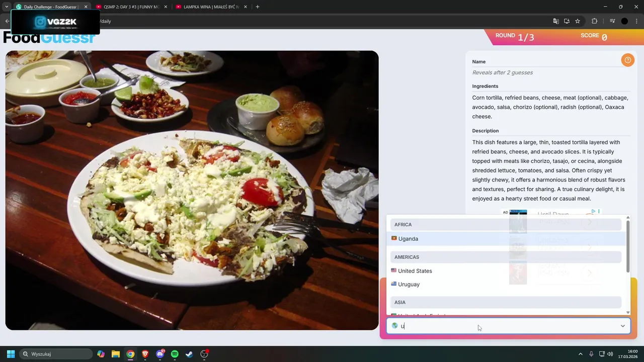Open the media controls icon
This screenshot has height=362, width=644.
click(612, 21)
